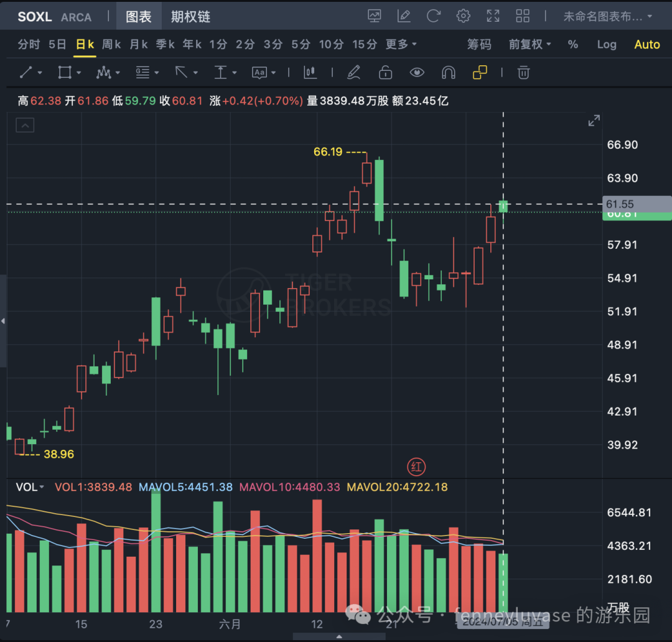Select the rectangle shape tool

point(65,72)
